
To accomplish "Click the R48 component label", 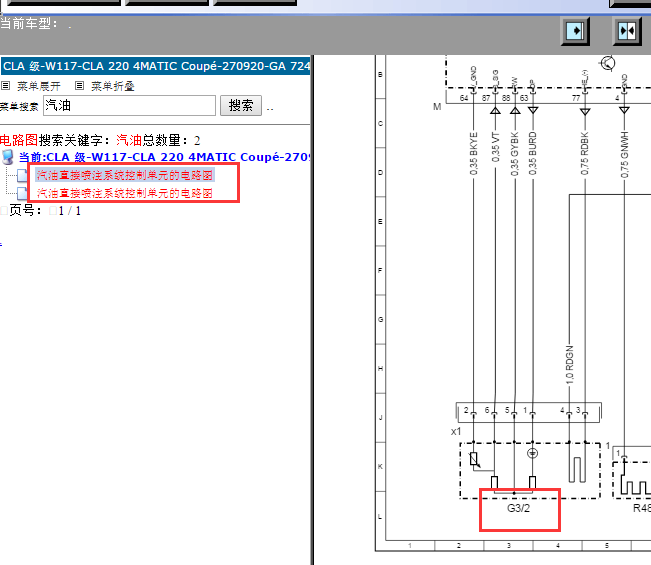I will click(641, 508).
